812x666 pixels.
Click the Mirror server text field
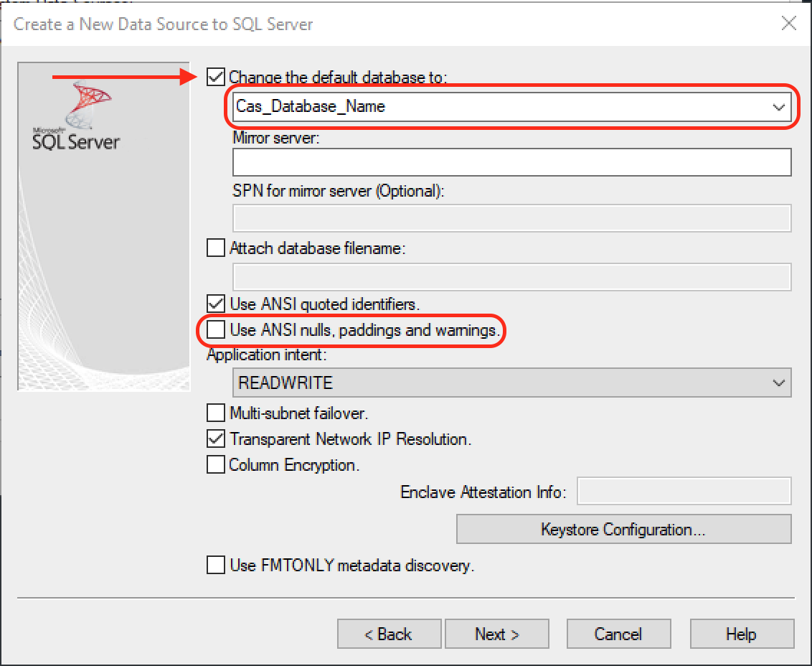point(511,162)
